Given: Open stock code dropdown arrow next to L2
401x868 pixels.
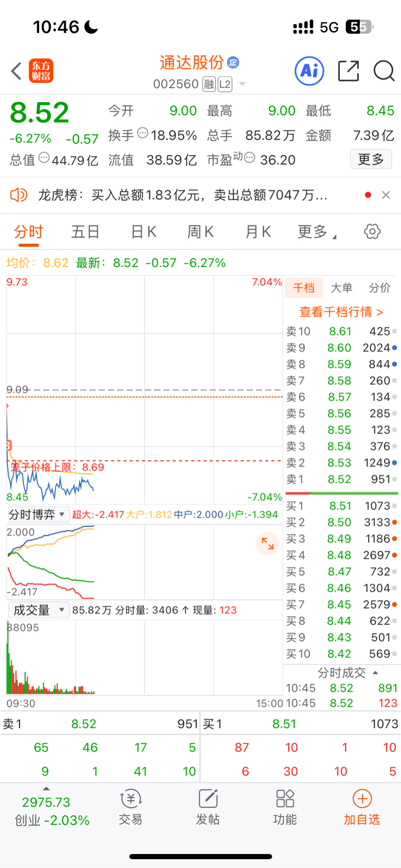Looking at the screenshot, I should coord(242,84).
